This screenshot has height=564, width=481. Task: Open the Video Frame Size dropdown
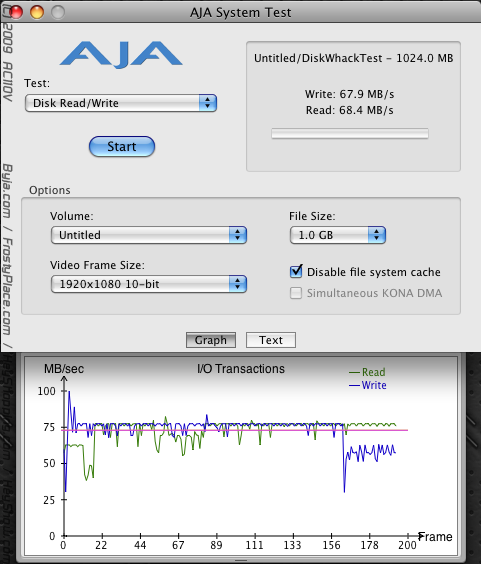(149, 284)
